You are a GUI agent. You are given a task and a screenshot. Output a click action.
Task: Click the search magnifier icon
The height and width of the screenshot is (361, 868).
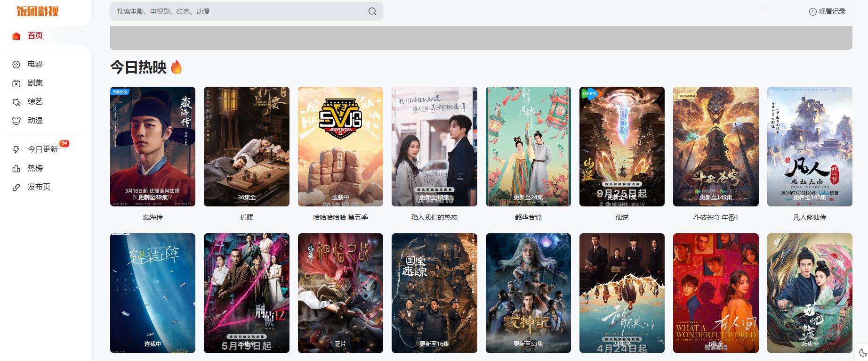[372, 11]
